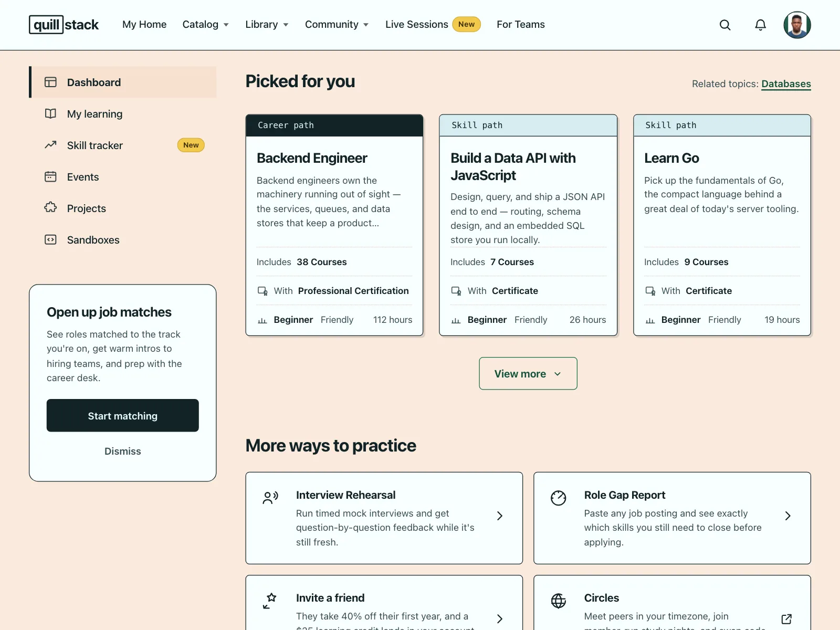Click chevron arrow on Interview Rehearsal card

coord(500,516)
